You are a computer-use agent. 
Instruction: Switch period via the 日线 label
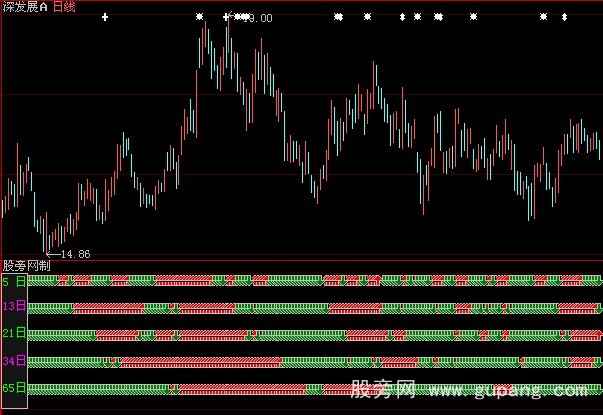point(63,6)
